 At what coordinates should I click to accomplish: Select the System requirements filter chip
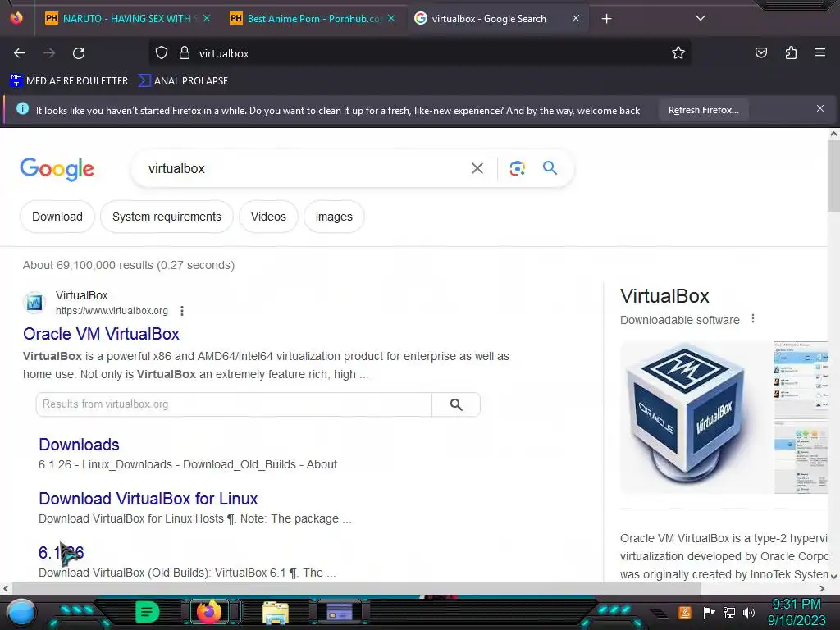pos(167,217)
